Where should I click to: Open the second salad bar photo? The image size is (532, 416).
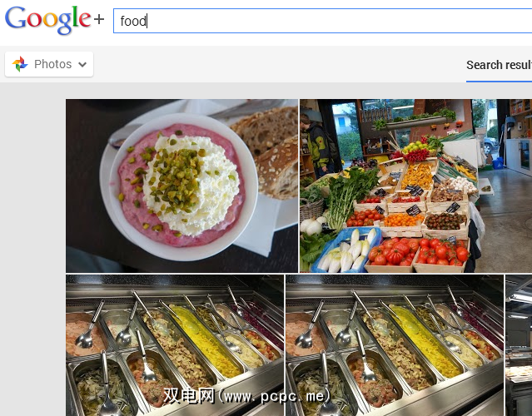[x=395, y=345]
